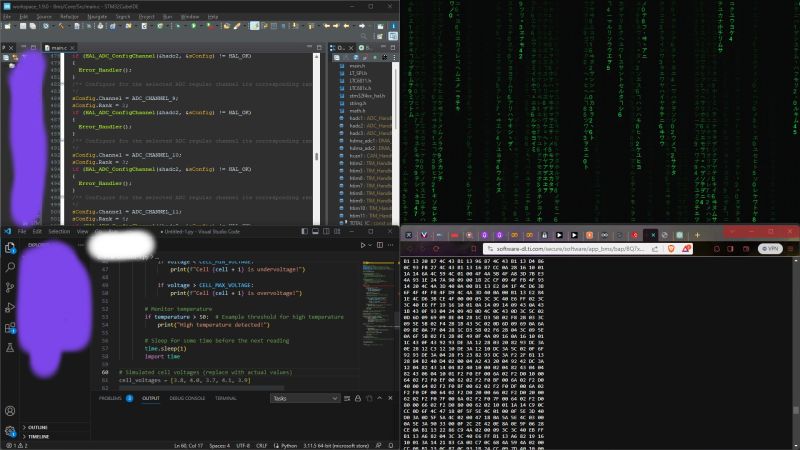Click Ln 60, Col 17 status item
The width and height of the screenshot is (800, 450).
point(189,446)
